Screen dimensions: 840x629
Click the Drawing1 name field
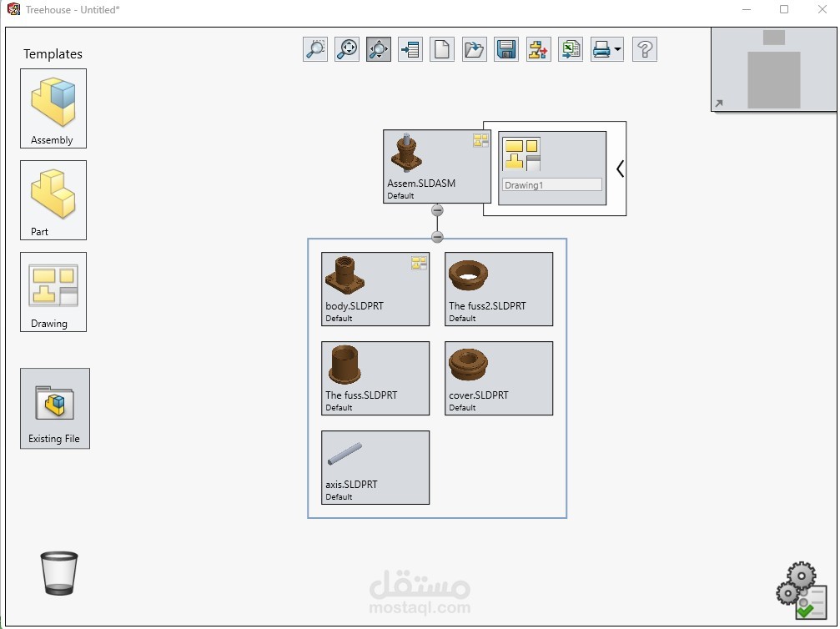pos(551,185)
